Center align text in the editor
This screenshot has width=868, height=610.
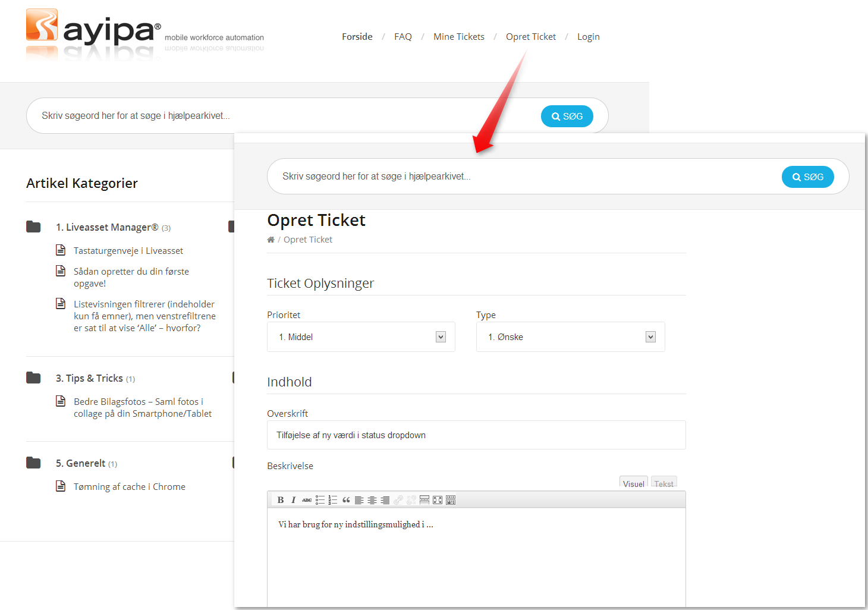pyautogui.click(x=372, y=500)
